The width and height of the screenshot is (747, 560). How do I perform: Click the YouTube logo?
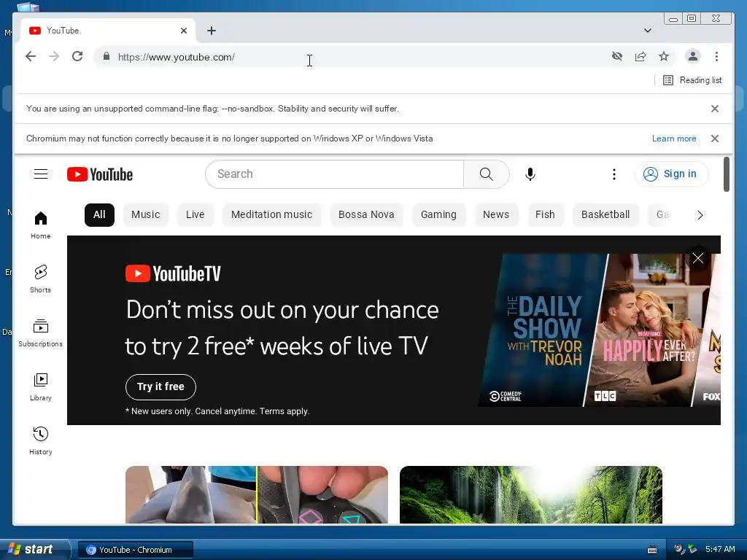click(x=100, y=174)
